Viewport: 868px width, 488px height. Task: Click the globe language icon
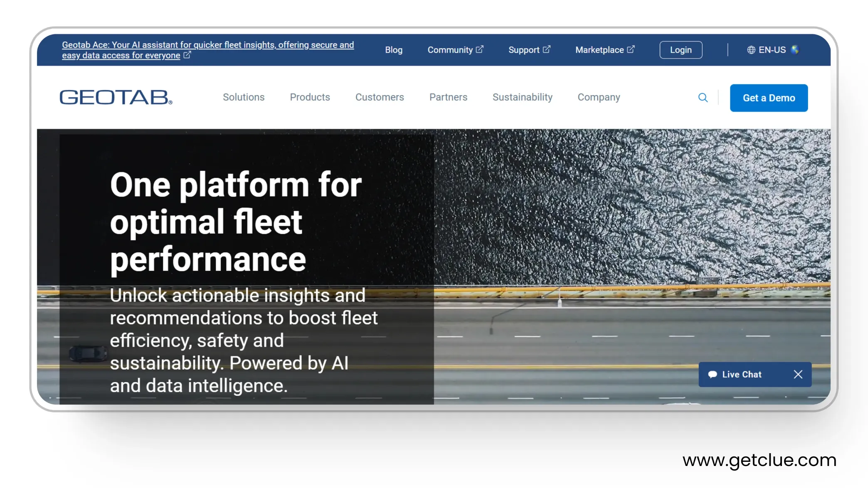pos(751,50)
